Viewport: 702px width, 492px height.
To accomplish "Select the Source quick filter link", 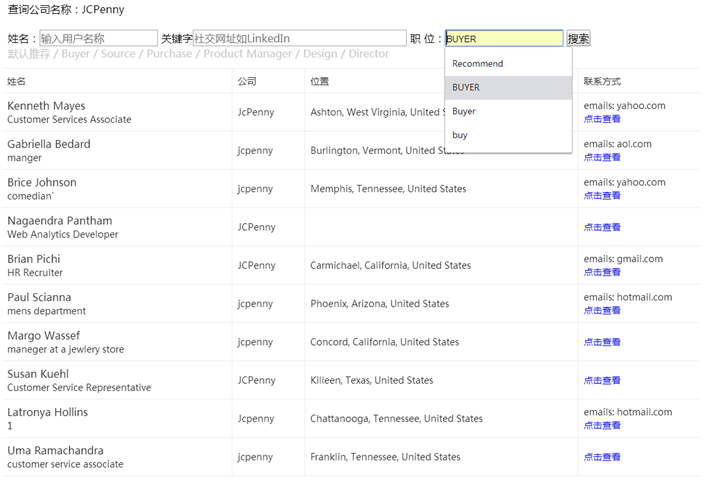I will click(x=118, y=54).
